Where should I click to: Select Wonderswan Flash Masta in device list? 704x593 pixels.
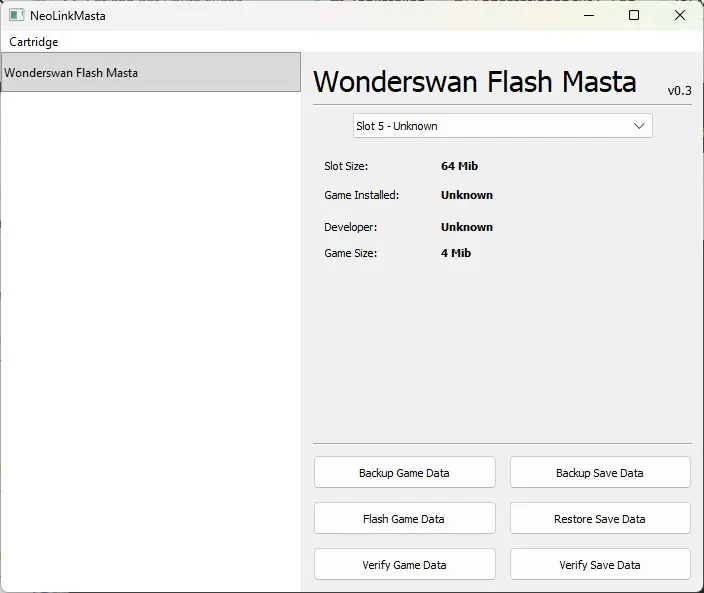pyautogui.click(x=151, y=72)
